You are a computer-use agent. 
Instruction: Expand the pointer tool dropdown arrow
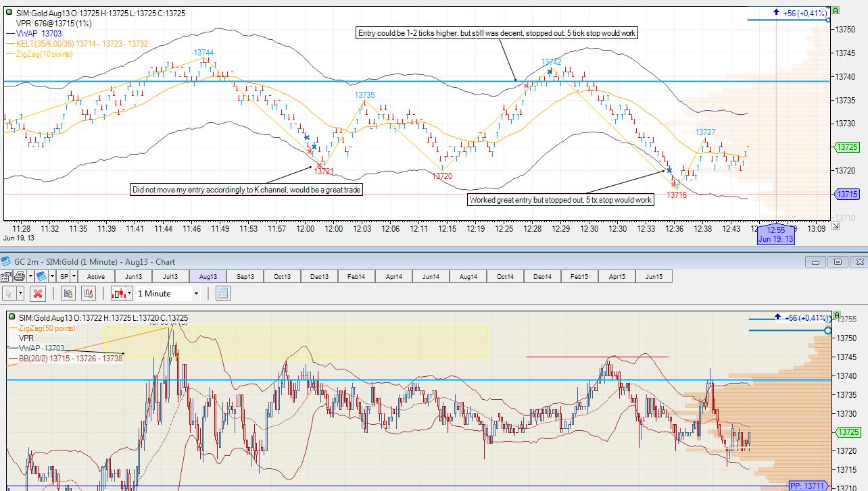21,293
